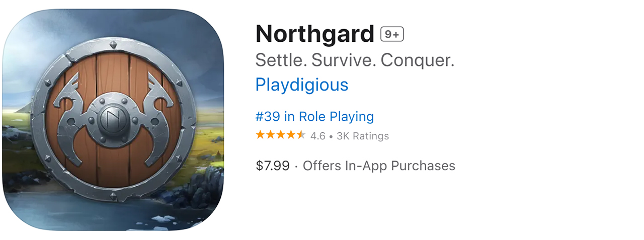Open the Playdigious developer page
644x240 pixels.
301,85
